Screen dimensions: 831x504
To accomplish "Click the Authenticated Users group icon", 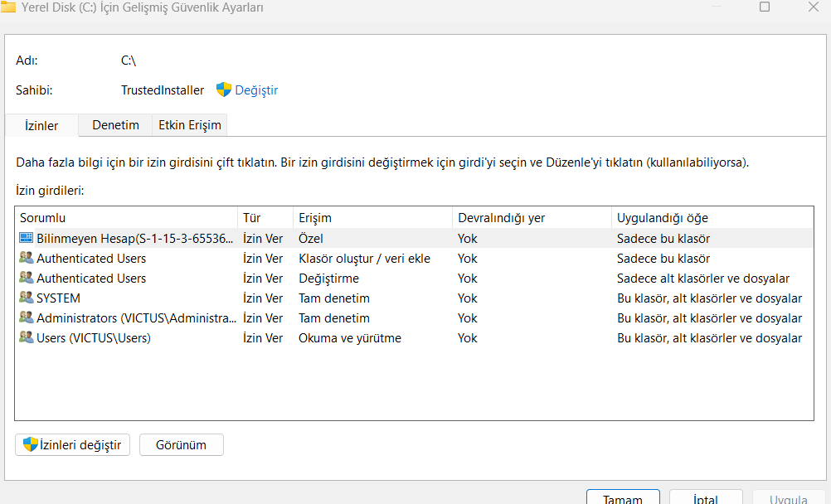I will (x=27, y=258).
